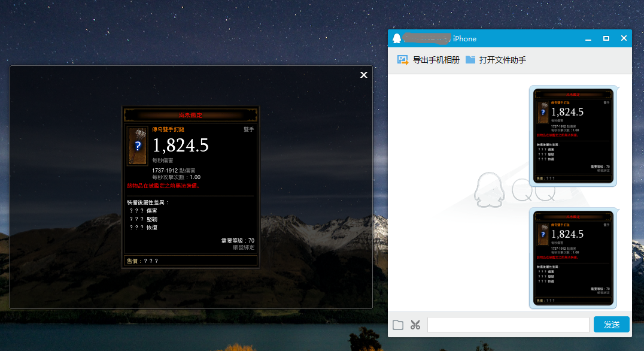Click the file assistant folder icon
Viewport: 644px width, 351px height.
470,60
